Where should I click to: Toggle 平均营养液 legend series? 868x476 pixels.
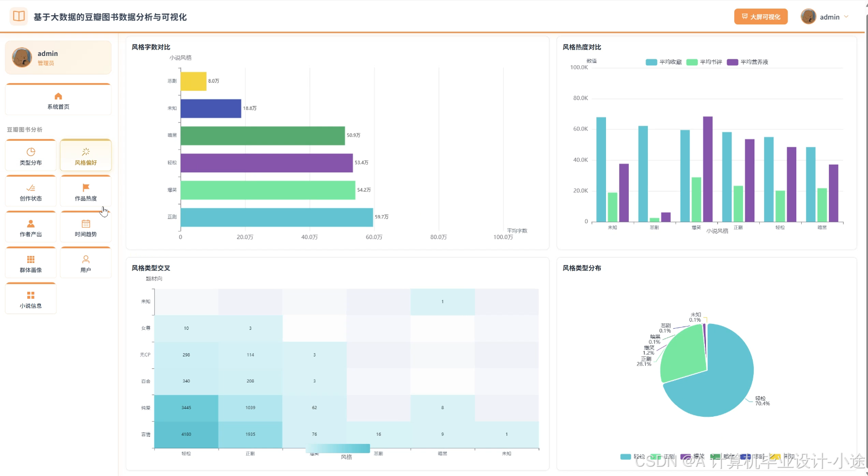[747, 62]
